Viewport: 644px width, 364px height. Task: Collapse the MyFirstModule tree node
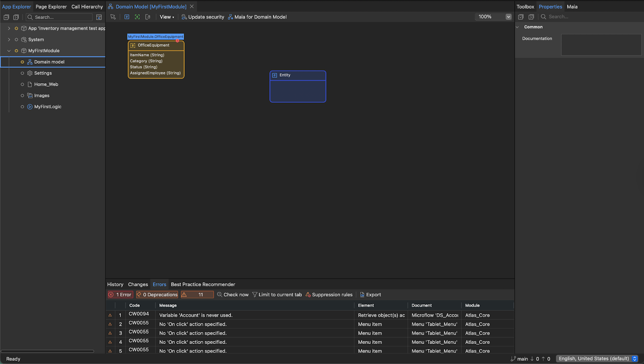(x=9, y=51)
